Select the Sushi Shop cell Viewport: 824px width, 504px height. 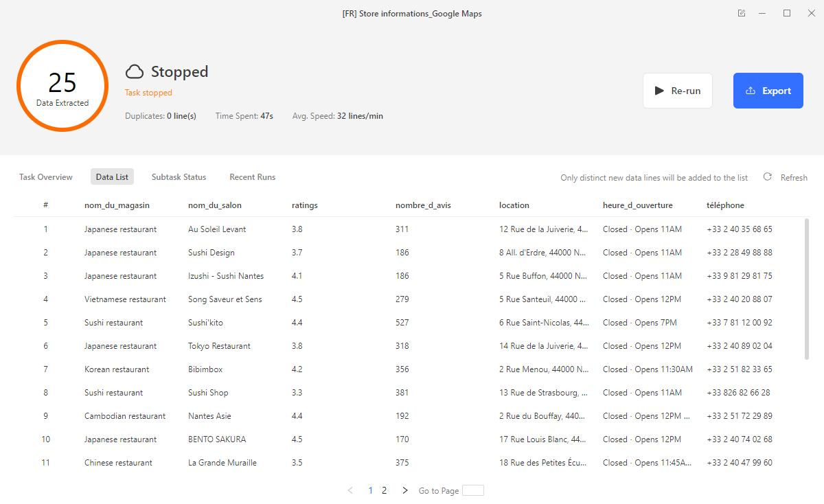pos(208,393)
